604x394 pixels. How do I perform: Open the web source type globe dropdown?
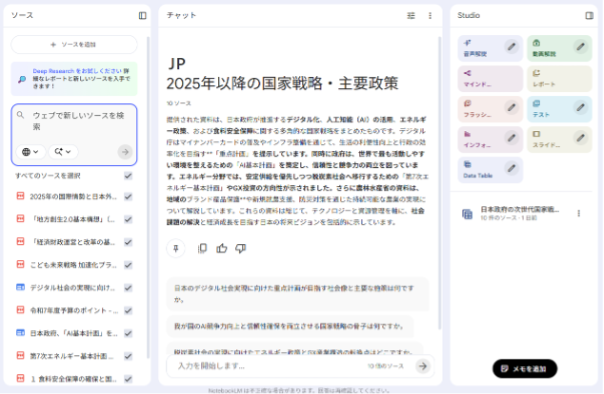click(x=30, y=152)
